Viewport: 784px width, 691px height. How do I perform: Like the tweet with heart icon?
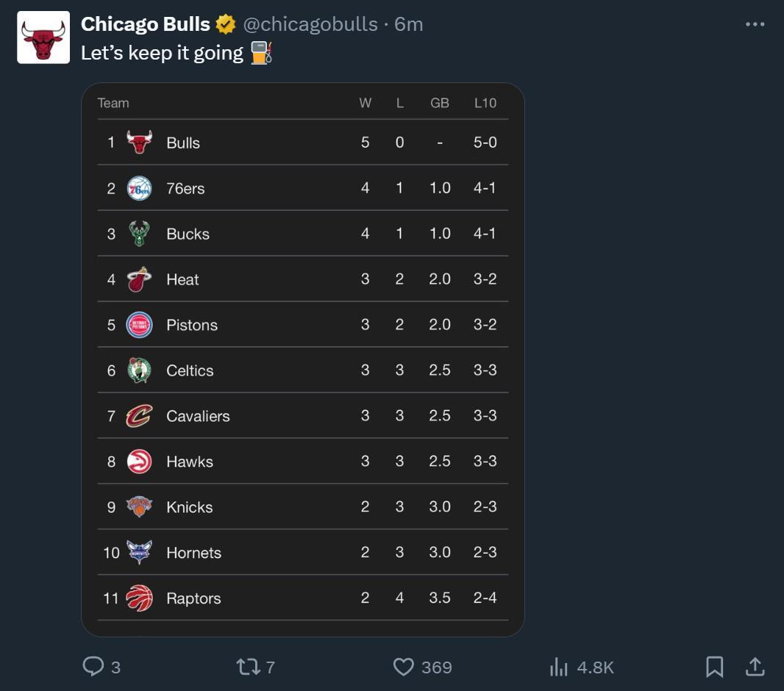coord(404,667)
